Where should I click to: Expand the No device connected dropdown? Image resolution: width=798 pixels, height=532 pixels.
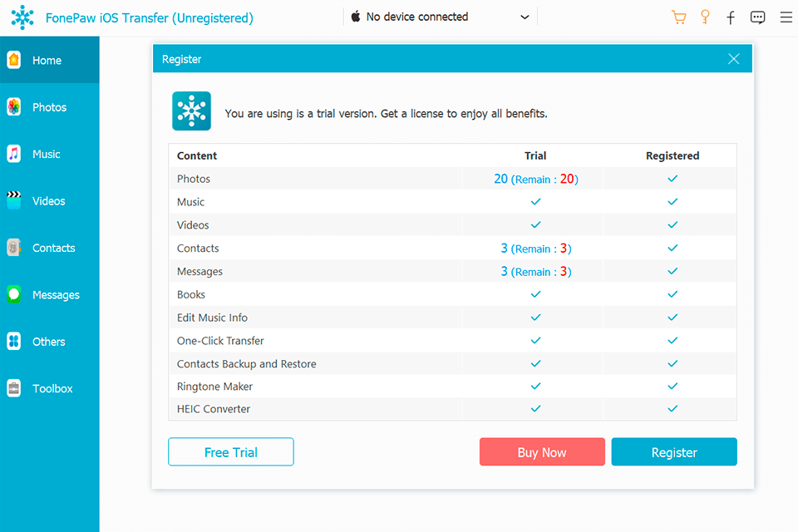click(x=524, y=16)
